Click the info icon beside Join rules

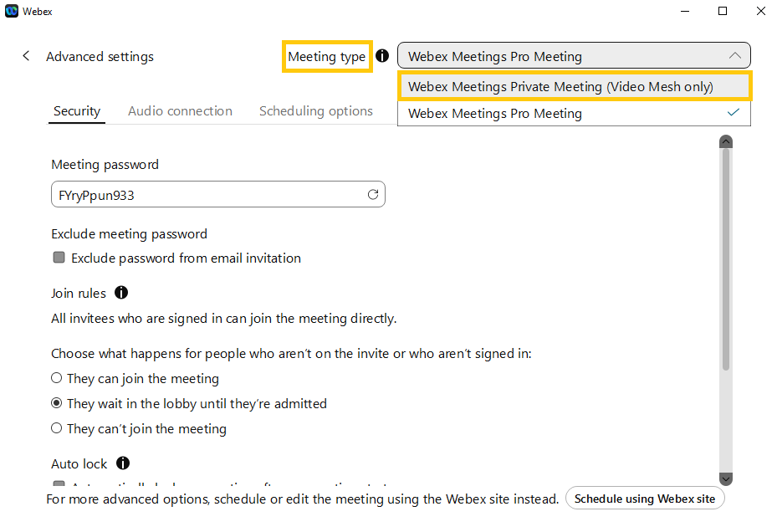[121, 293]
